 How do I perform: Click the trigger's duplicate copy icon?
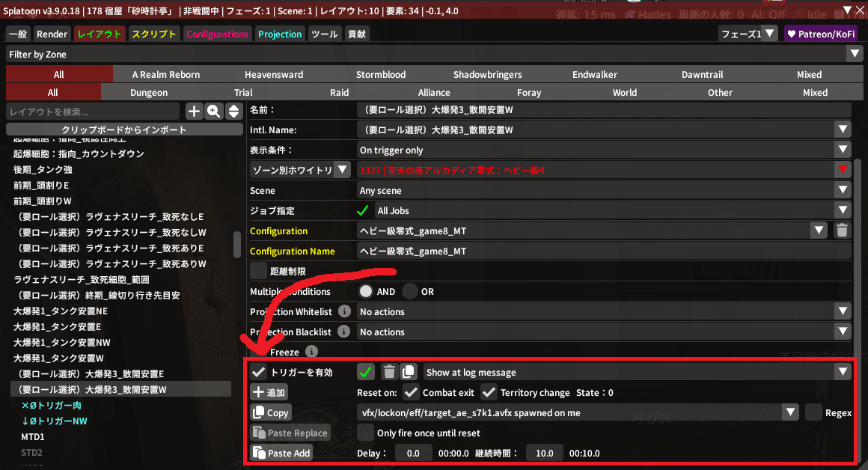(408, 372)
